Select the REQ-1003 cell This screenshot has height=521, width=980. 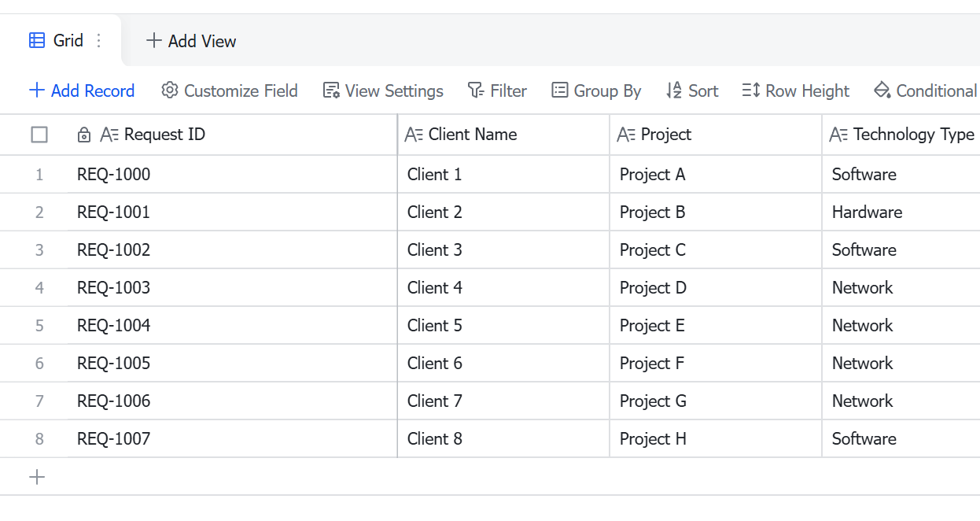(232, 287)
